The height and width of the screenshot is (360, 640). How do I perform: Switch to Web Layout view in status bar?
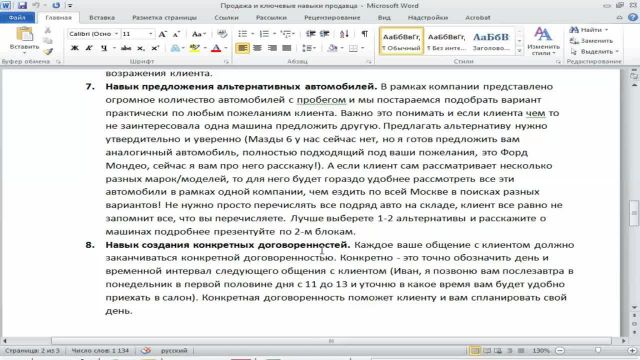point(498,351)
